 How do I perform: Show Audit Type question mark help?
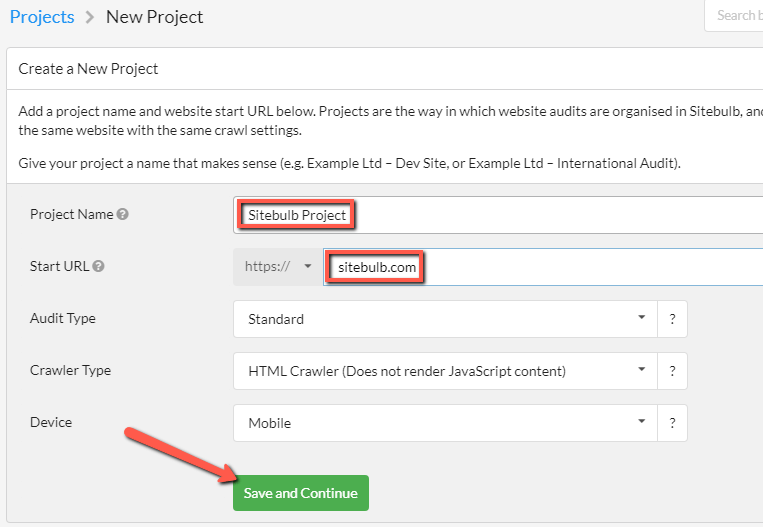672,319
